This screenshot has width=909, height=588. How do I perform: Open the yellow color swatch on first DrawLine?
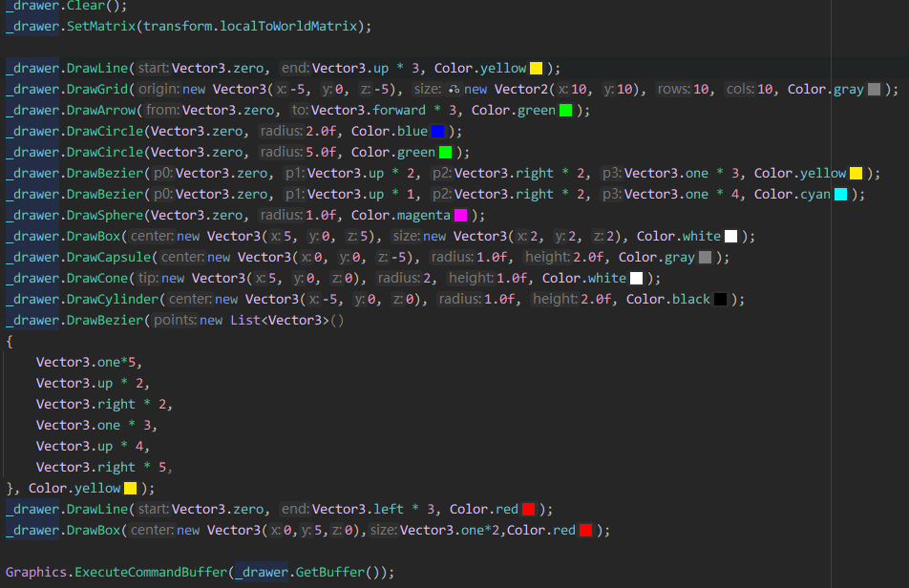pyautogui.click(x=536, y=69)
